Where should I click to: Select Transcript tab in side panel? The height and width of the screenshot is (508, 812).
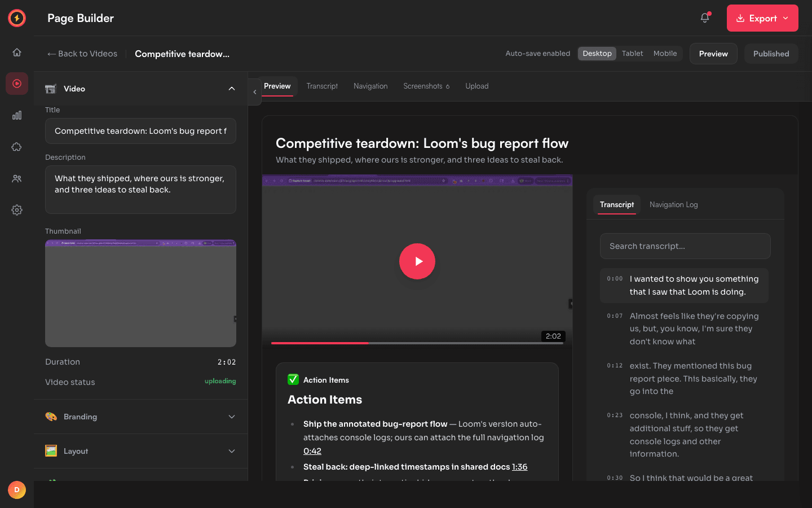point(617,205)
